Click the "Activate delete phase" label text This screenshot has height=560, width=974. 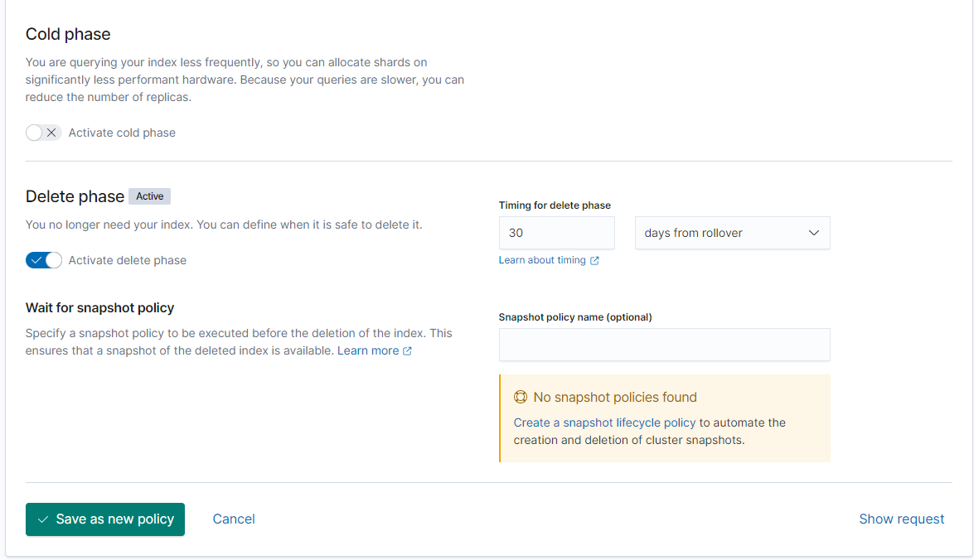(x=128, y=260)
